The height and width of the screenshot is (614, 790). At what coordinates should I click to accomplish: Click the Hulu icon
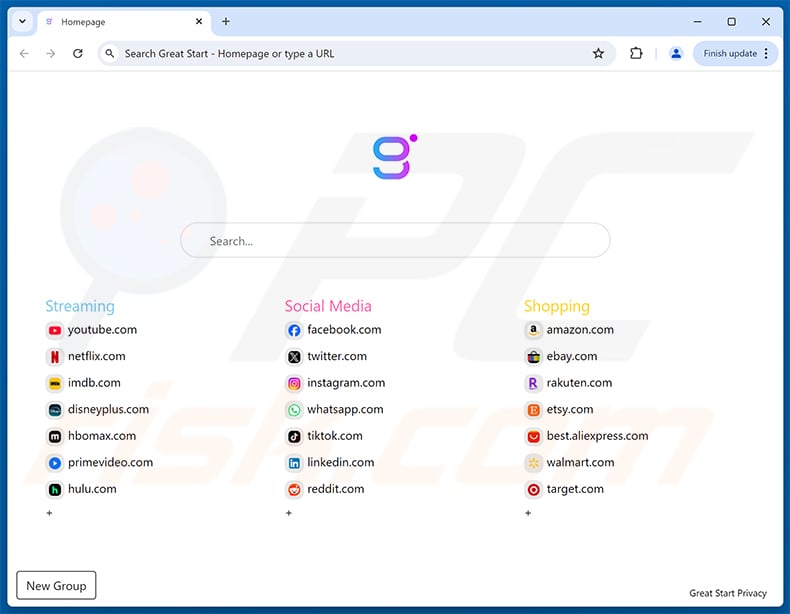click(55, 490)
